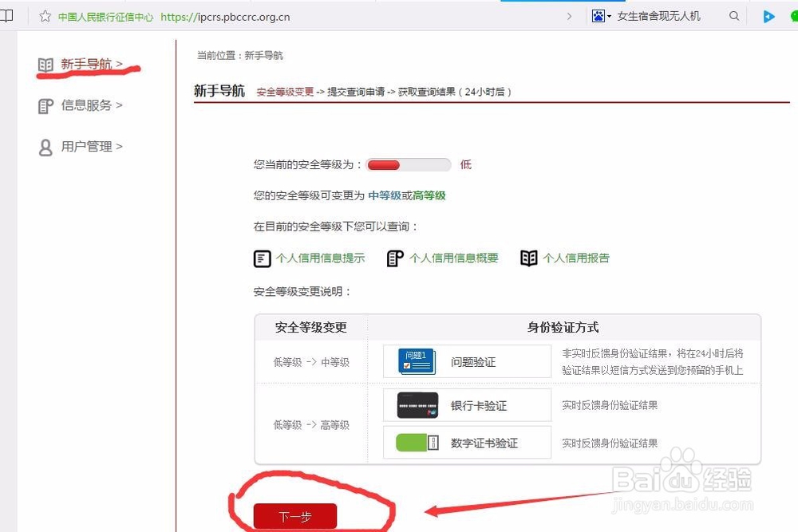Image resolution: width=798 pixels, height=532 pixels.
Task: Click the 当前位置：新手导航 breadcrumb
Action: [239, 56]
